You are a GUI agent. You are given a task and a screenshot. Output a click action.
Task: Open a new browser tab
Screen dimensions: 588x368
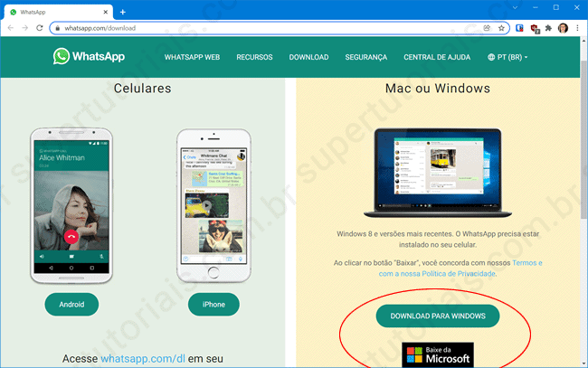click(123, 11)
